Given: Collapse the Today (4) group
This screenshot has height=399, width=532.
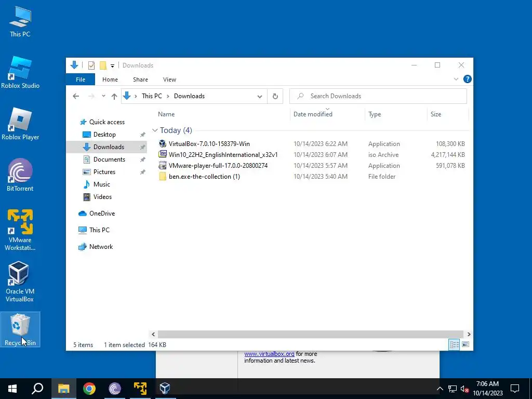Looking at the screenshot, I should coord(155,130).
